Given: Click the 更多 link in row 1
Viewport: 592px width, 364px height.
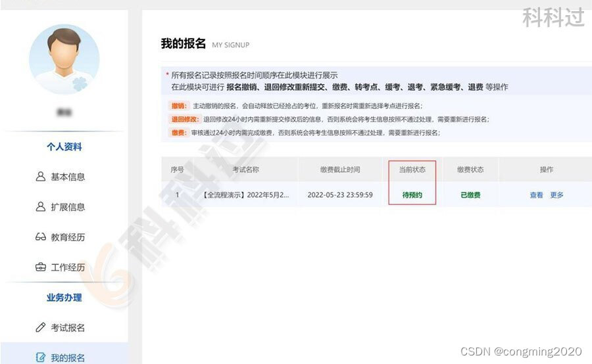Looking at the screenshot, I should (x=556, y=195).
